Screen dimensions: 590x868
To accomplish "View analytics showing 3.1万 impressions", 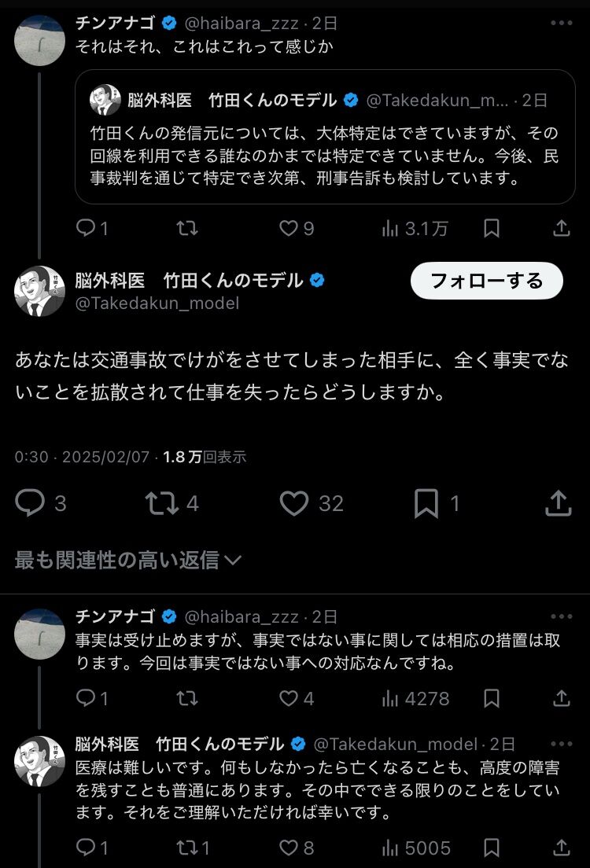I will 415,228.
